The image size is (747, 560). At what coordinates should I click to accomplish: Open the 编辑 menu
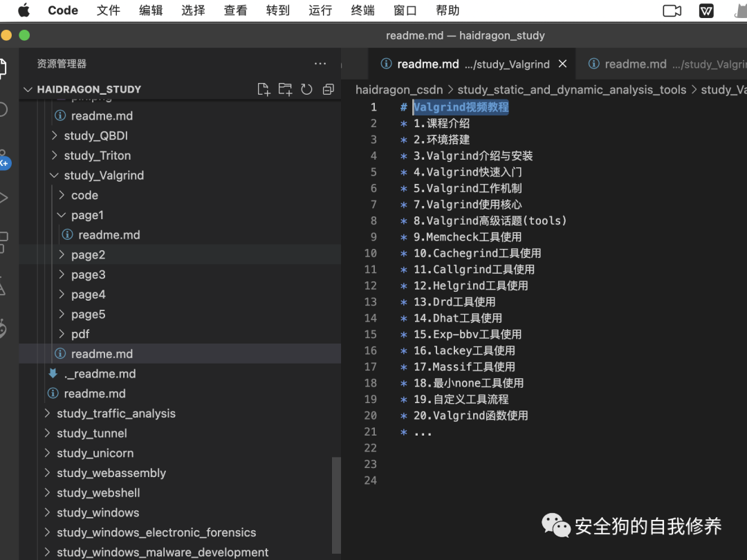point(151,10)
